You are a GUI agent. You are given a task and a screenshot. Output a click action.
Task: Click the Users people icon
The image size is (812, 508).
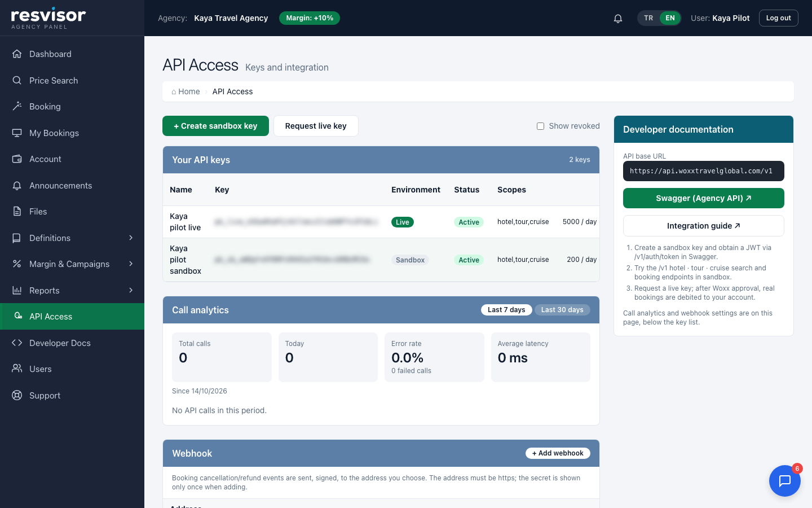pyautogui.click(x=17, y=369)
